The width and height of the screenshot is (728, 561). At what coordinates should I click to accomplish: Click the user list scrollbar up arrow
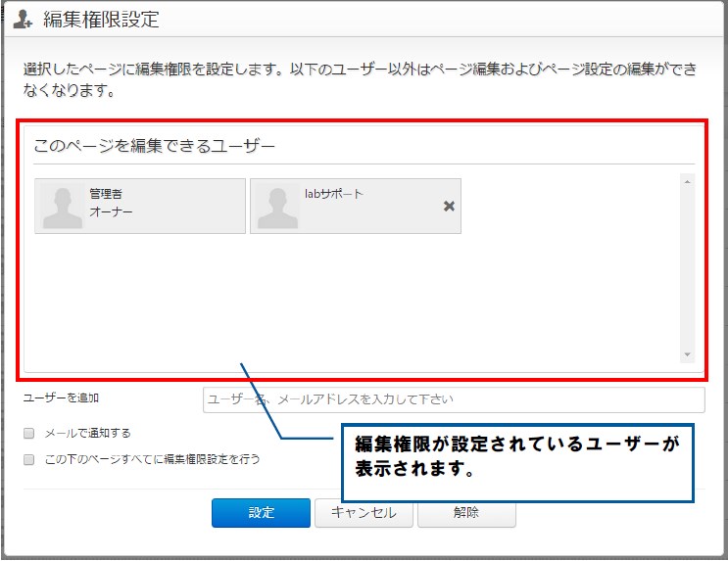point(687,181)
